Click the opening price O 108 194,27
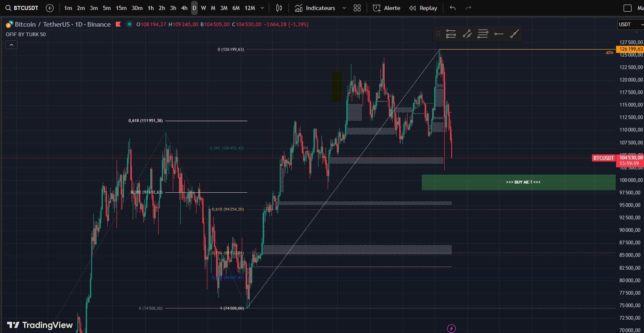The image size is (644, 333). [151, 25]
